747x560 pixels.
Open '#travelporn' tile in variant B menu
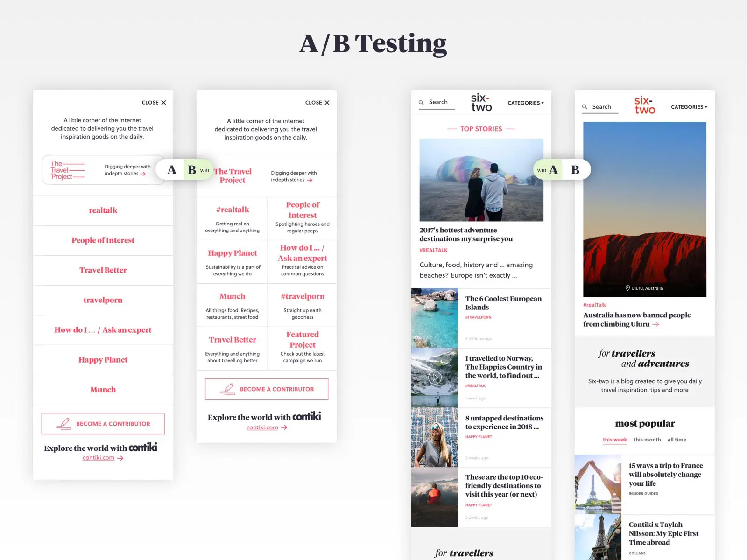coord(302,305)
